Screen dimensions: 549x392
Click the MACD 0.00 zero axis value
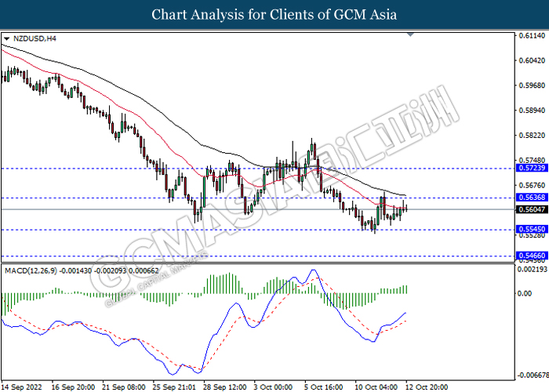525,293
